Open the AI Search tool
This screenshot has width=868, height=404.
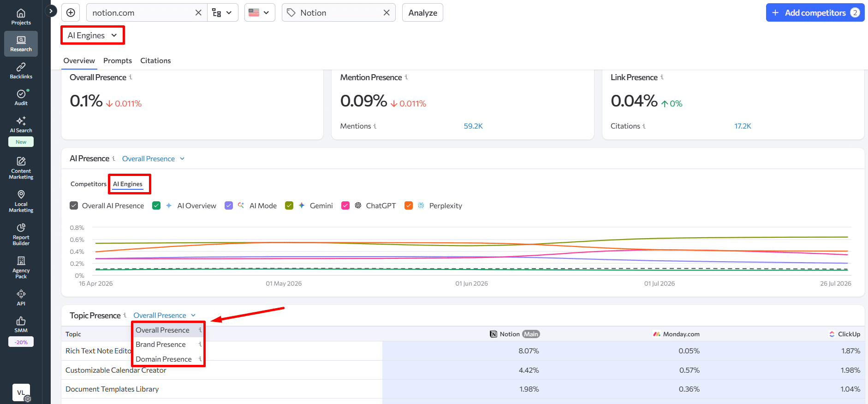[21, 125]
